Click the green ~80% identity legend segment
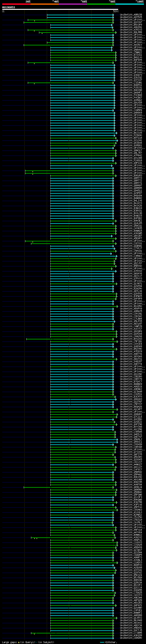 click(x=101, y=4)
